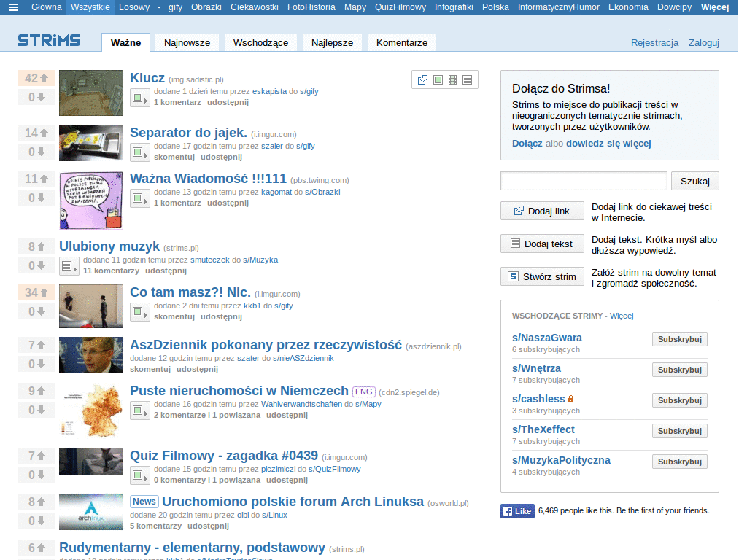Select the image content filter icon
Screen dimensions: 747x560
coord(438,80)
